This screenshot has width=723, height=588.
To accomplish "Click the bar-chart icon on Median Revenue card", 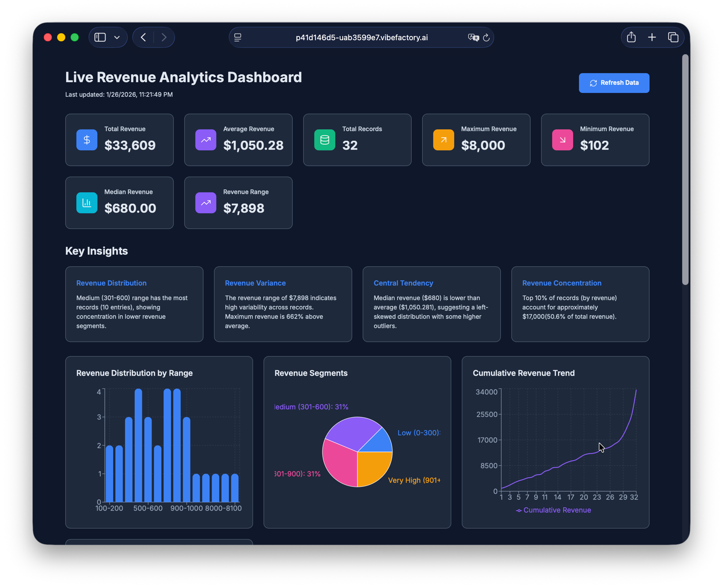I will tap(87, 203).
